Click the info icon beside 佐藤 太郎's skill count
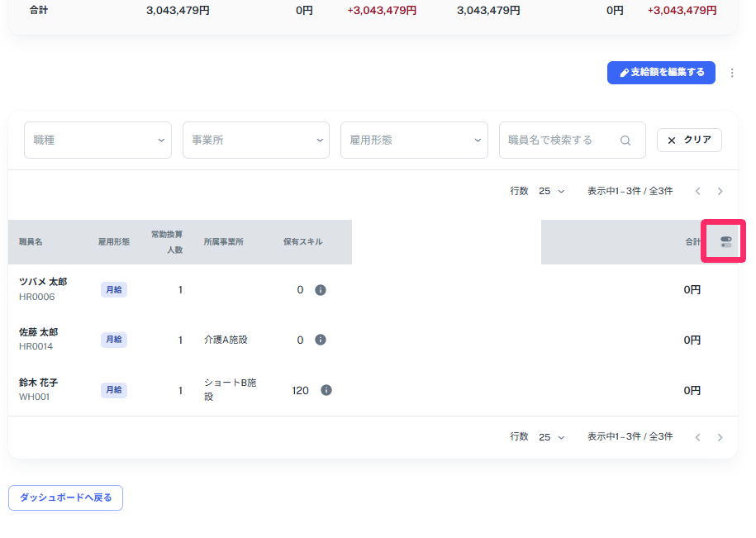756x538 pixels. [321, 340]
